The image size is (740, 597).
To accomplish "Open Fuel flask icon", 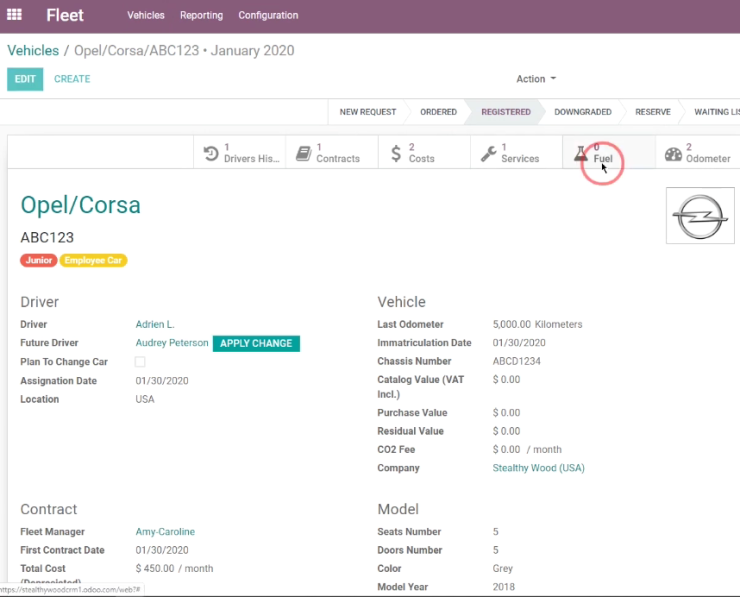I will click(x=580, y=153).
